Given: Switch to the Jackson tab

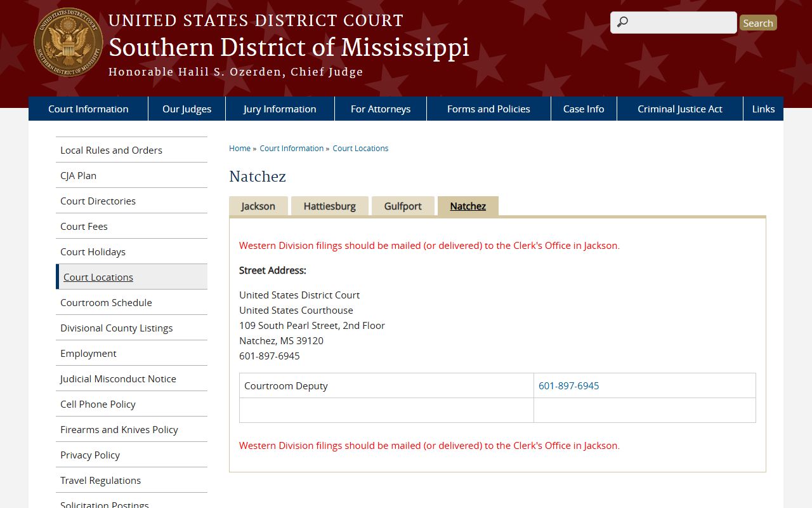Looking at the screenshot, I should point(258,206).
